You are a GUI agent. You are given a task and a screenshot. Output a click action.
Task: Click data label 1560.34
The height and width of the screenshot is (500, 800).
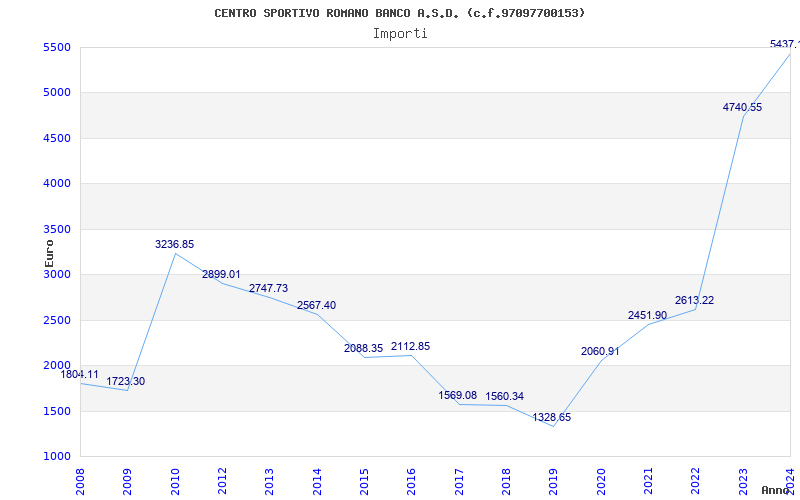[x=505, y=396]
